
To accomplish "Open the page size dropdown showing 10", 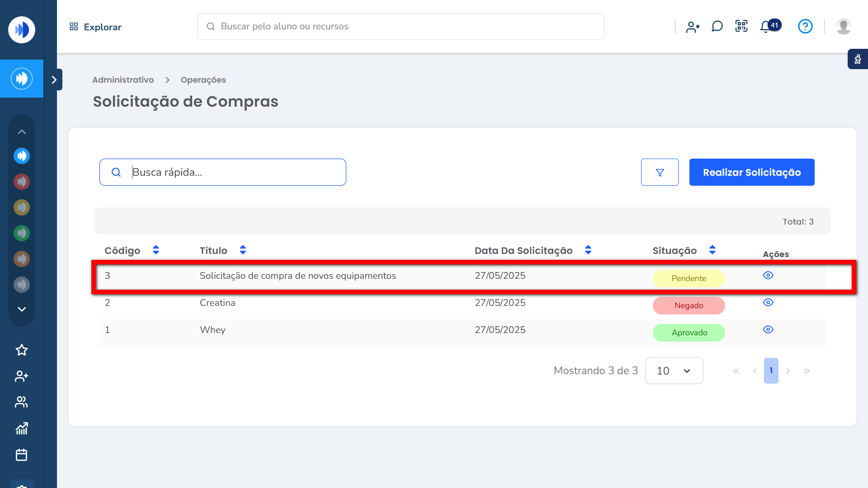I will pyautogui.click(x=674, y=371).
